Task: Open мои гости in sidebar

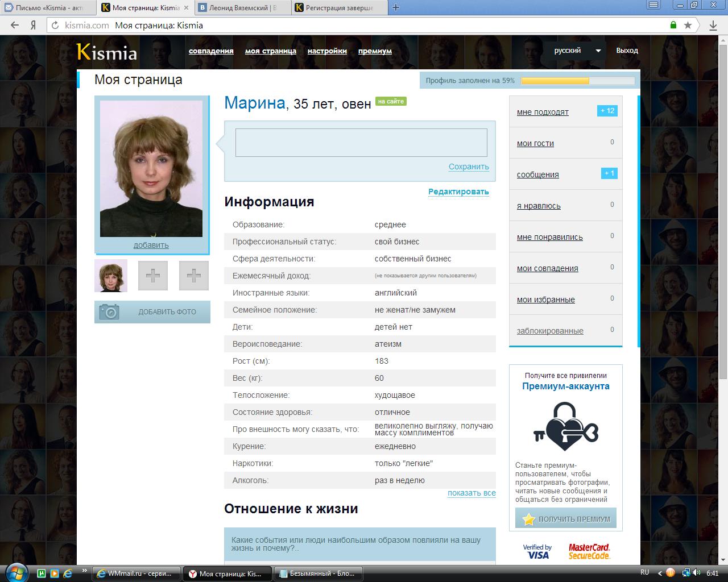Action: coord(535,144)
